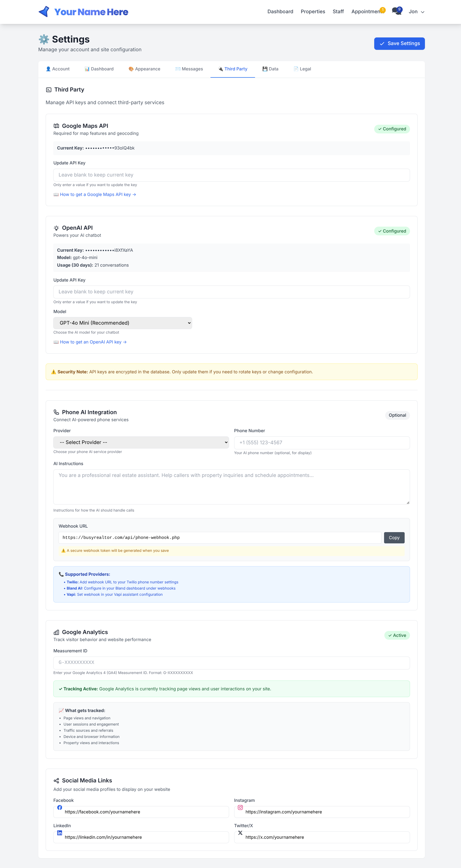
Task: Click the gear icon beside Settings heading
Action: click(44, 39)
